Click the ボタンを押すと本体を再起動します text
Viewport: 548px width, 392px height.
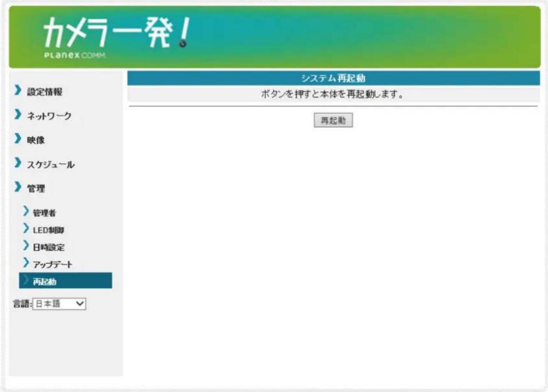coord(332,94)
